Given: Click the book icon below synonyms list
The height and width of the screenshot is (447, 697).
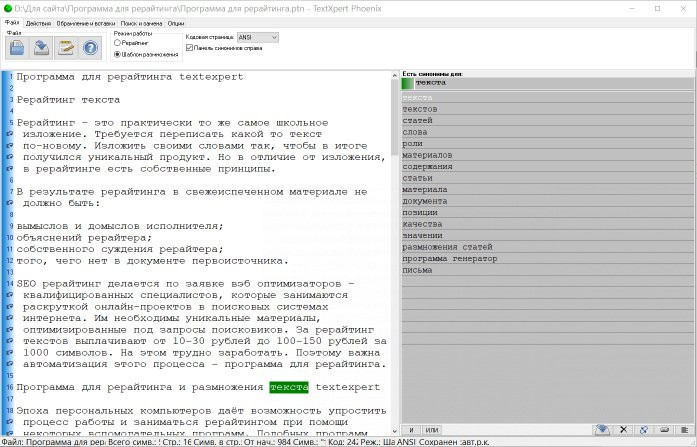Looking at the screenshot, I should tap(602, 429).
